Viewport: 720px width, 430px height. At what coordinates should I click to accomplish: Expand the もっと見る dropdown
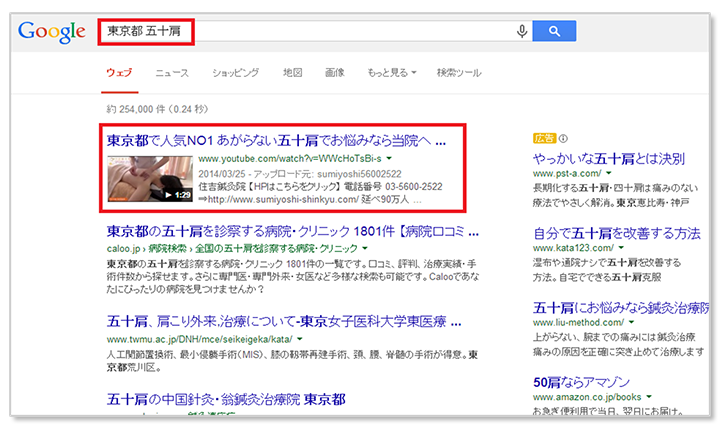(x=392, y=73)
